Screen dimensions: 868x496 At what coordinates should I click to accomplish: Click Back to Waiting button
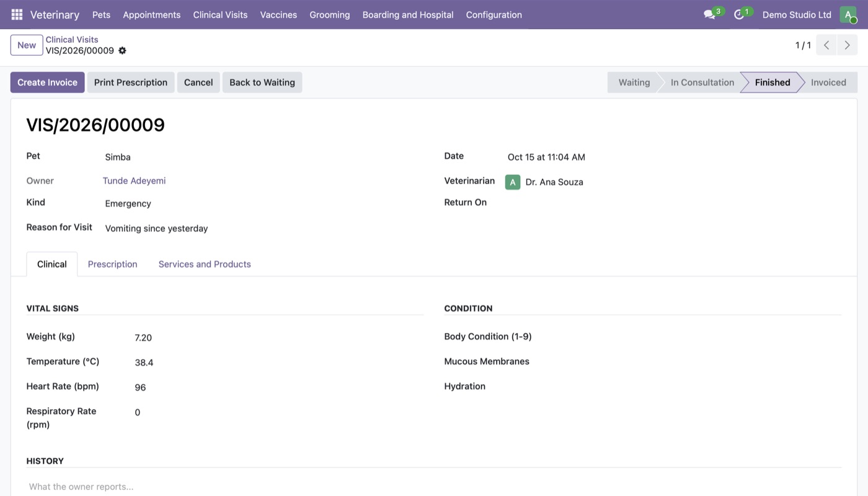[262, 82]
